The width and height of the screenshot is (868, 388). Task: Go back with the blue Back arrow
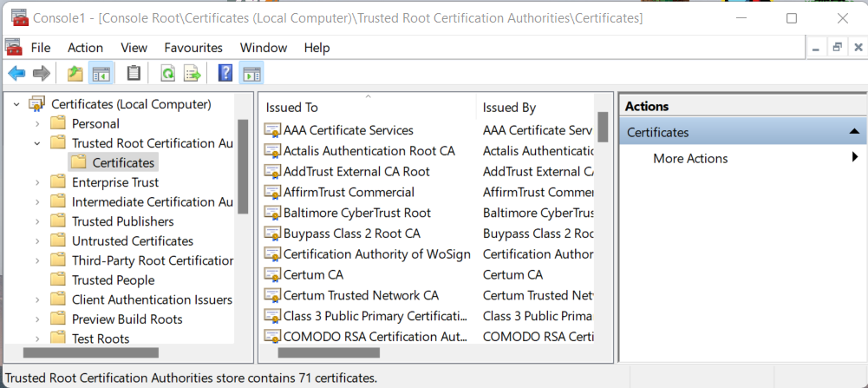coord(16,73)
